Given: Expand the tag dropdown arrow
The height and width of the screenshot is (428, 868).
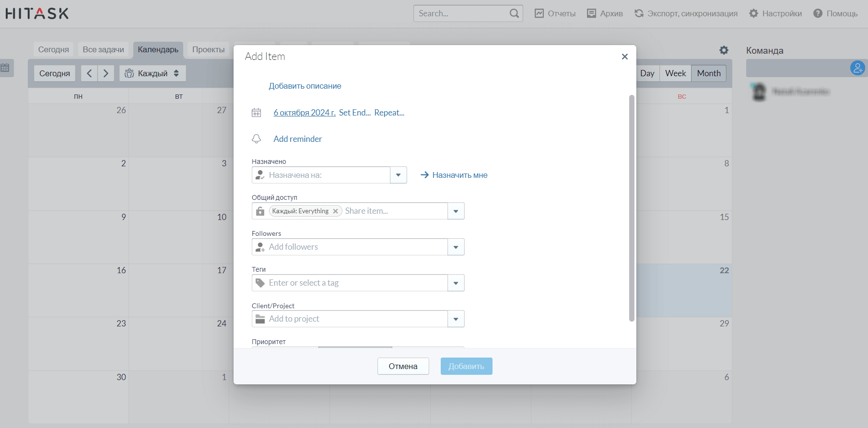Looking at the screenshot, I should pyautogui.click(x=456, y=283).
